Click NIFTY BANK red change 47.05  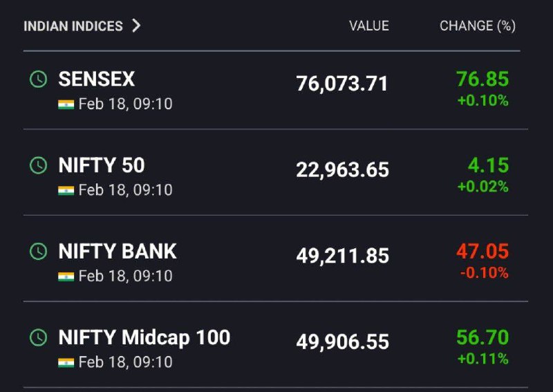coord(482,251)
